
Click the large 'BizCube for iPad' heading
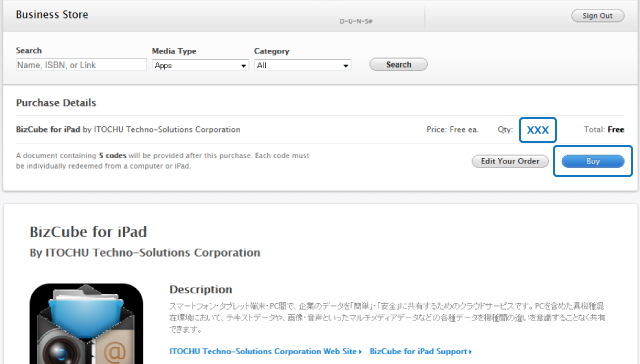[x=88, y=232]
